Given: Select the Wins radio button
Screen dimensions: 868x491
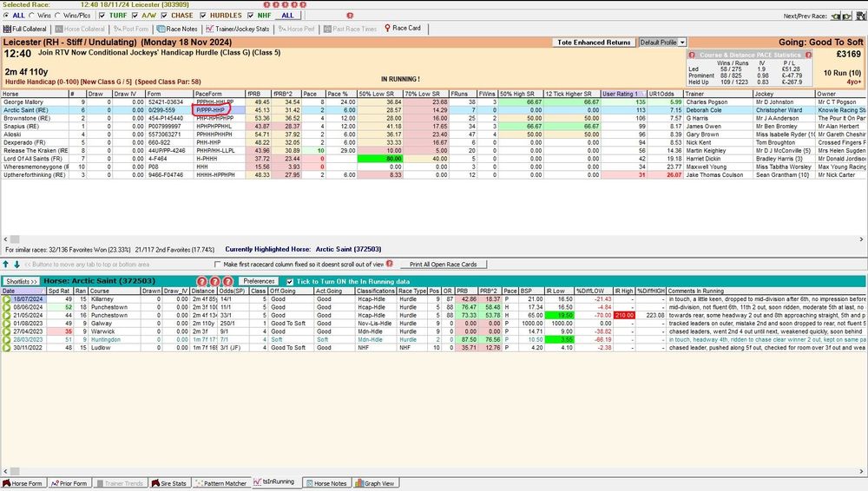Looking at the screenshot, I should tap(31, 16).
